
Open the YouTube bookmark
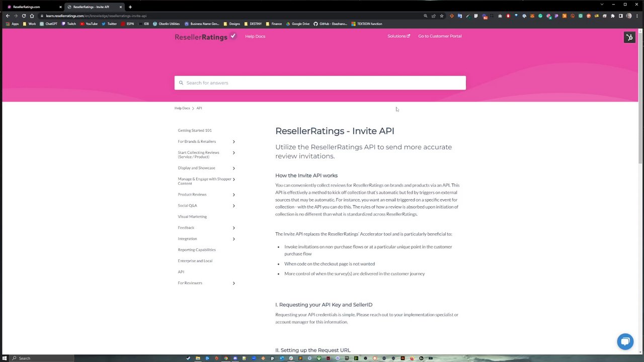89,24
